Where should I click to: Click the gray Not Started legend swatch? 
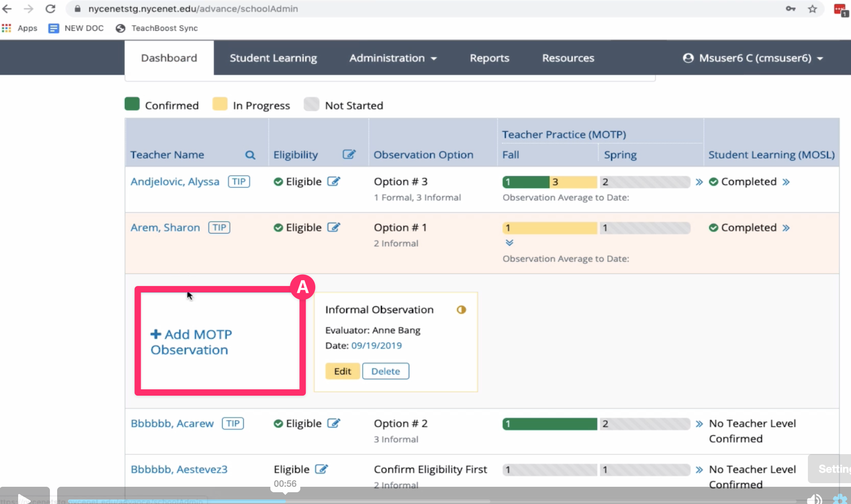pos(312,104)
